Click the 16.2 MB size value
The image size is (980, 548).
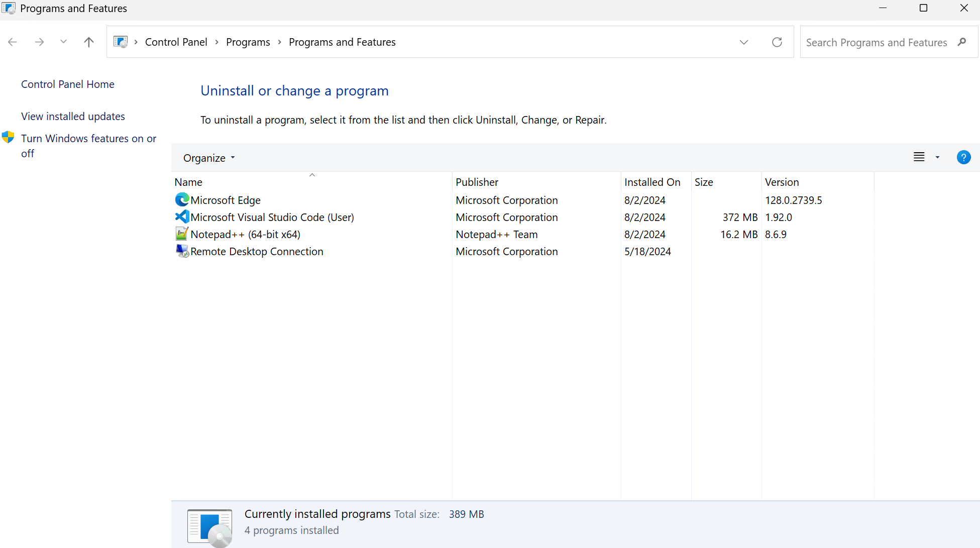(739, 234)
